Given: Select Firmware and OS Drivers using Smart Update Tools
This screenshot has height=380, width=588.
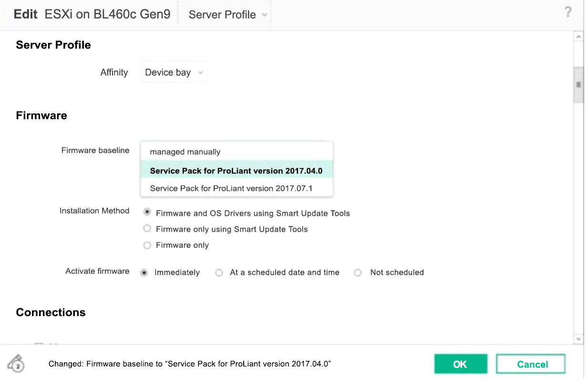Looking at the screenshot, I should coord(147,213).
